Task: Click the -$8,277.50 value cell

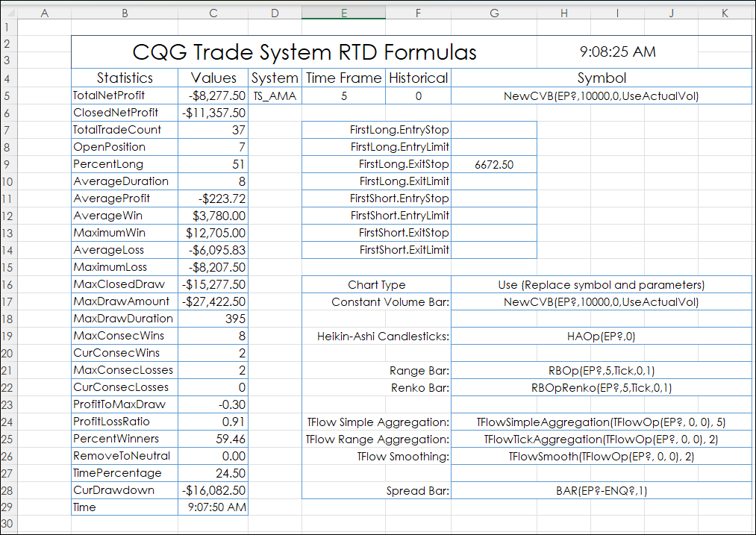Action: coord(213,96)
